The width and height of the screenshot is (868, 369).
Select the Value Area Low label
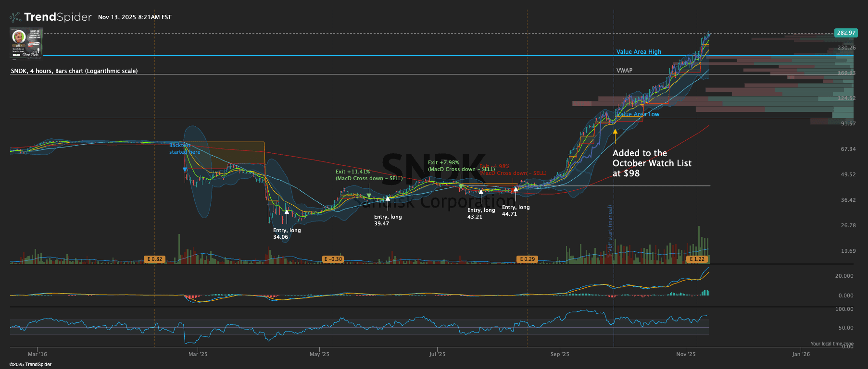tap(639, 114)
